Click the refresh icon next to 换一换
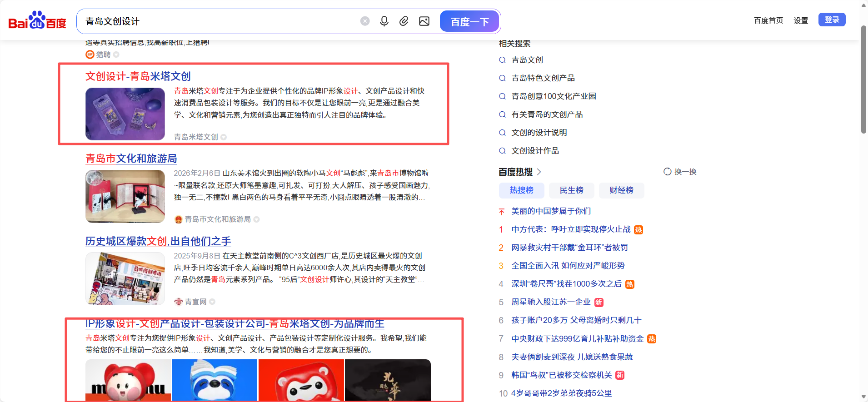This screenshot has height=402, width=868. coord(667,172)
